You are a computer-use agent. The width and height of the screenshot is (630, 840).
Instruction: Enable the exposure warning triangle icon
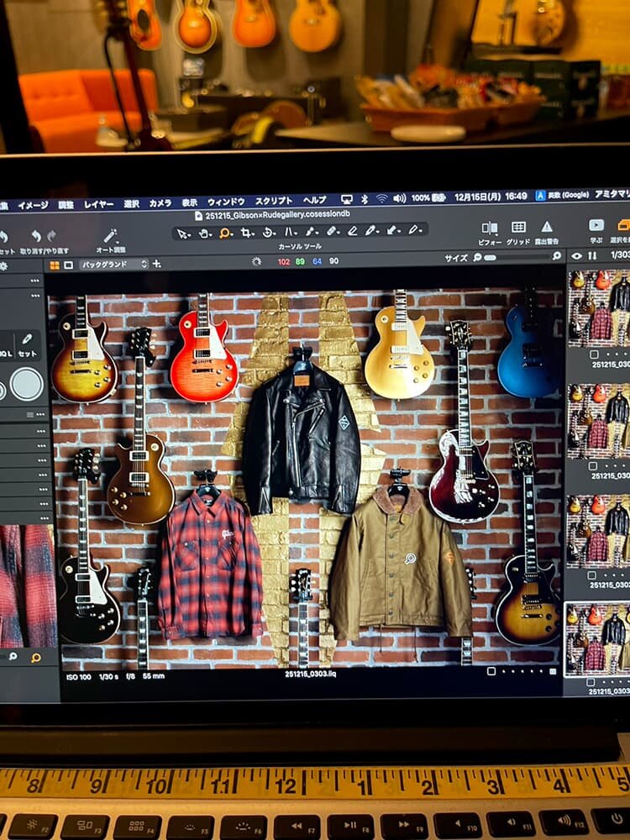coord(547,228)
